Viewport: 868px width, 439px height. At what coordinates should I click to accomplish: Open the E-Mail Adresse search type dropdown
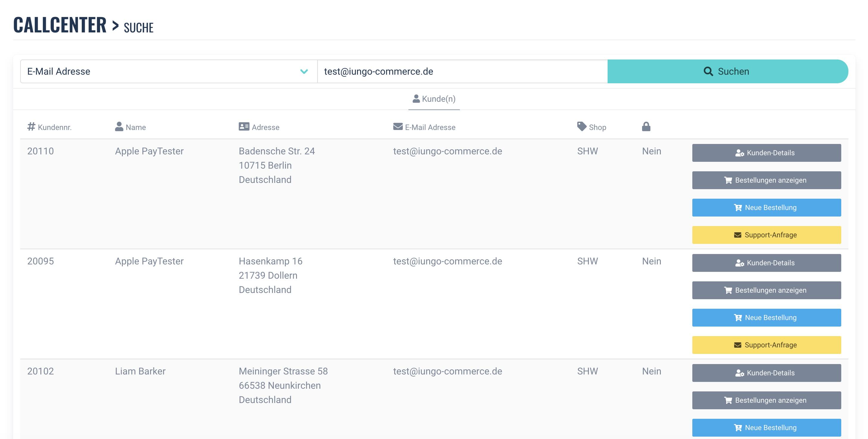coord(162,71)
